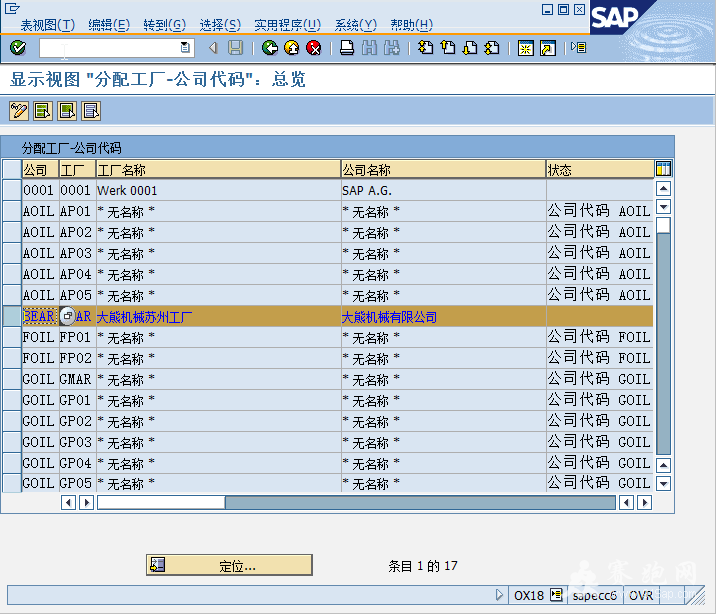Select the row marker for 0001 Werk 0001

(12, 190)
